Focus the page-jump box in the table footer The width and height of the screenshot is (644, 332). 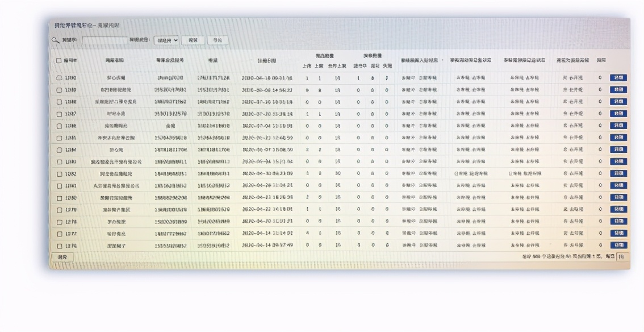[621, 256]
